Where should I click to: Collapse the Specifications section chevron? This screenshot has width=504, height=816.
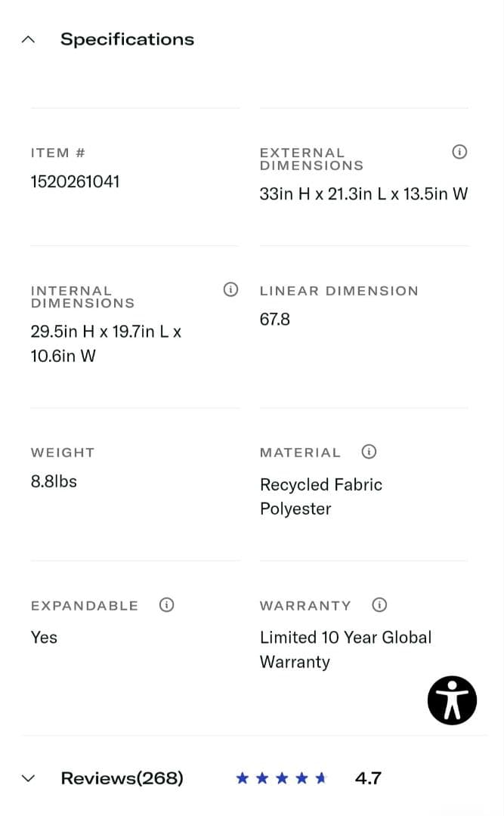(29, 39)
